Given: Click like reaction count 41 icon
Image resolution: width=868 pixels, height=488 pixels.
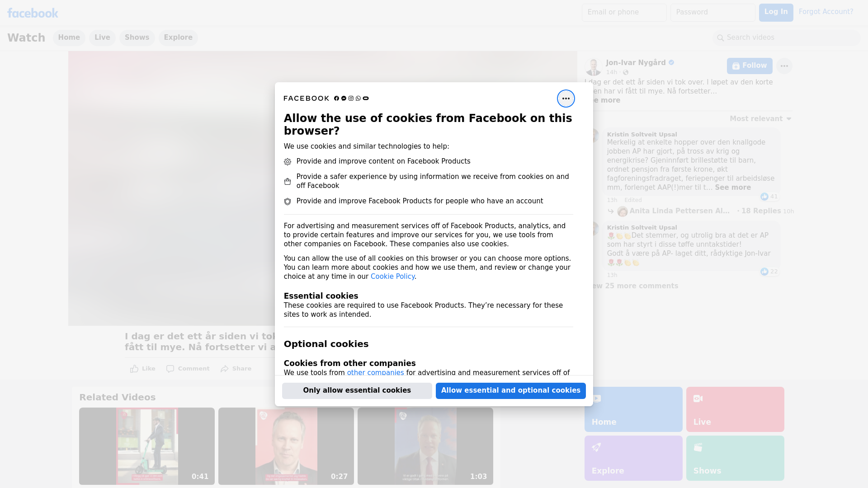Looking at the screenshot, I should pos(764,197).
